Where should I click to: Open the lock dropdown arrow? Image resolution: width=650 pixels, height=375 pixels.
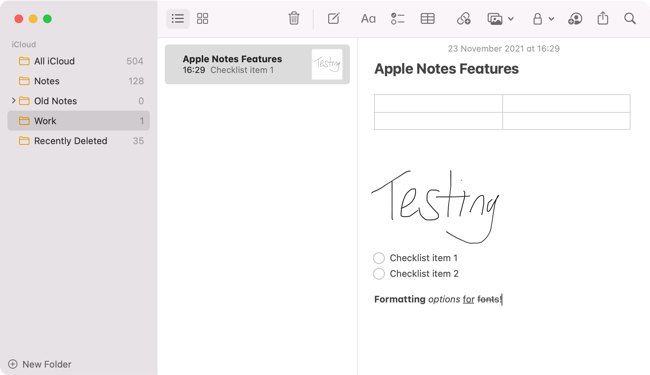click(x=551, y=19)
